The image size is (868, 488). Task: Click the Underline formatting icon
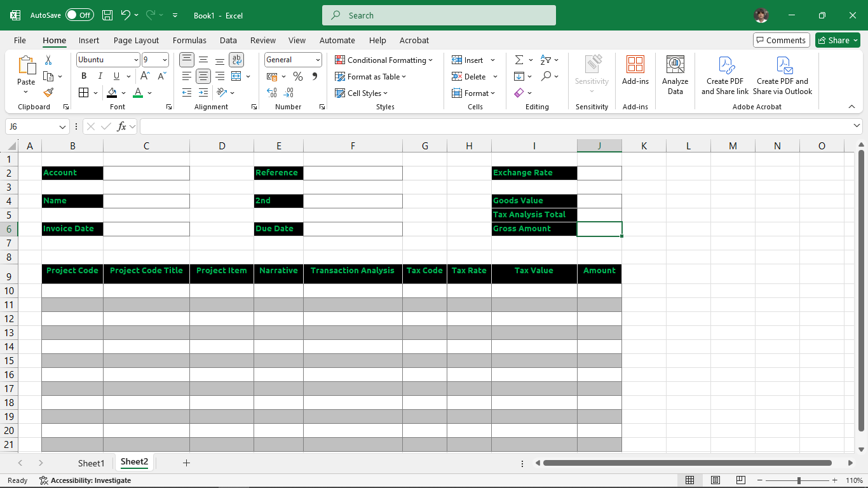pyautogui.click(x=116, y=76)
